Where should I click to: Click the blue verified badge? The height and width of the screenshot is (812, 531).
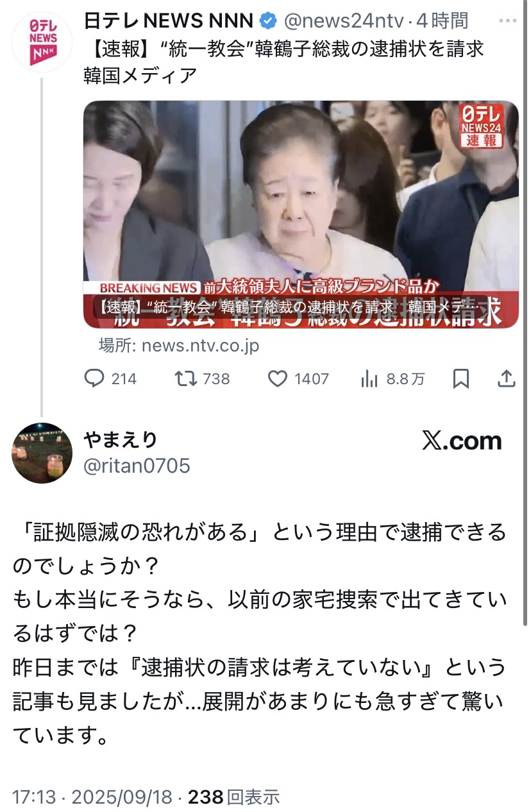click(x=267, y=21)
